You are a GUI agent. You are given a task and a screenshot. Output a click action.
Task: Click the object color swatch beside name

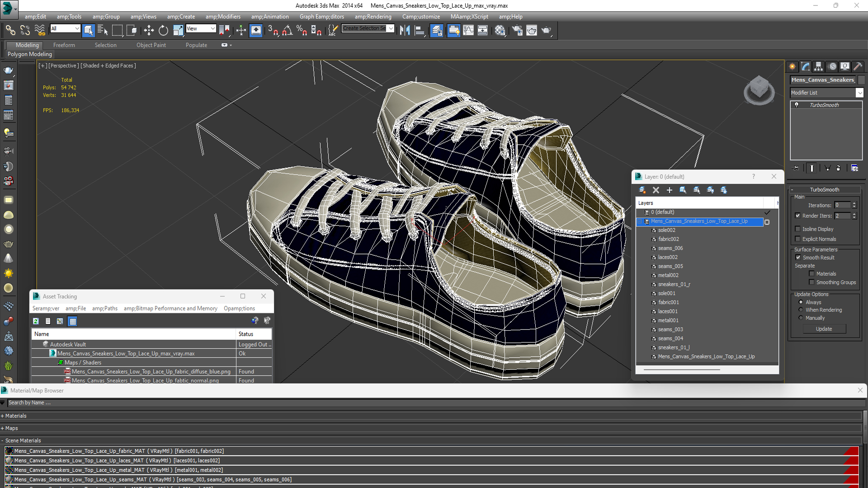click(861, 80)
